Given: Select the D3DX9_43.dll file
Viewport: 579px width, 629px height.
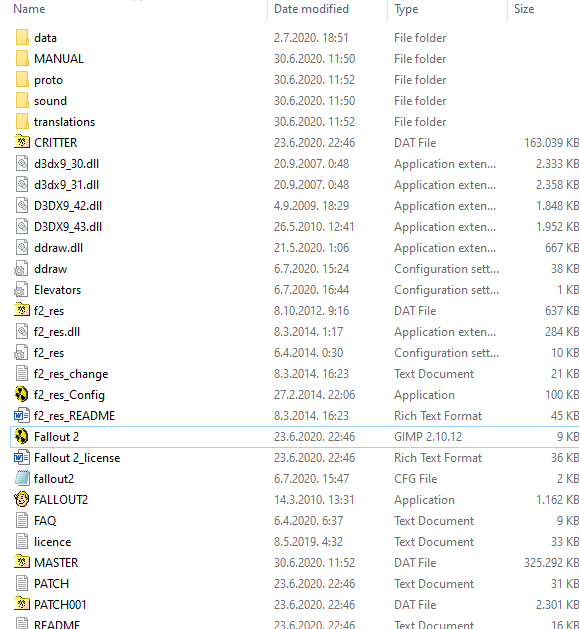Looking at the screenshot, I should [68, 227].
